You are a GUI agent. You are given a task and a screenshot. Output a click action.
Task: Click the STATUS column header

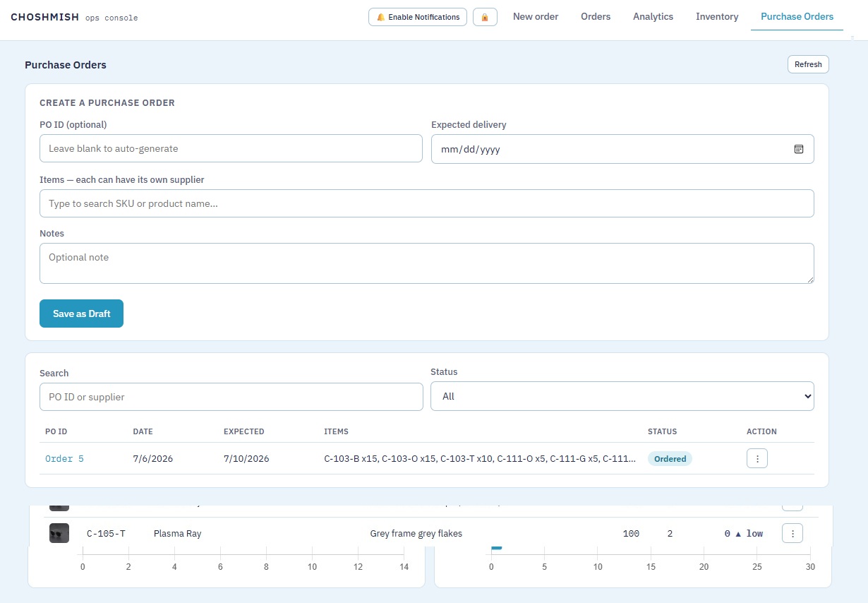click(x=662, y=431)
